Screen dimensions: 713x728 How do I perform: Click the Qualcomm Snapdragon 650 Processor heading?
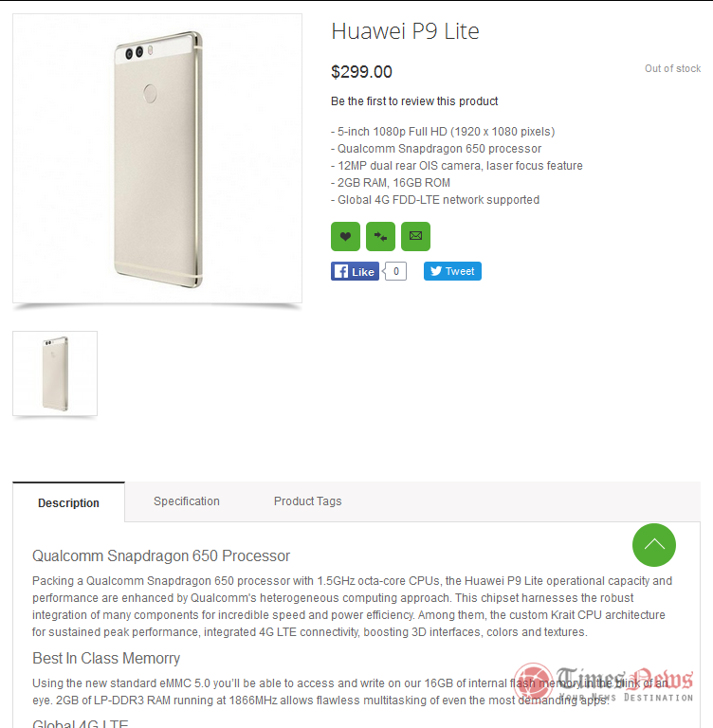161,556
